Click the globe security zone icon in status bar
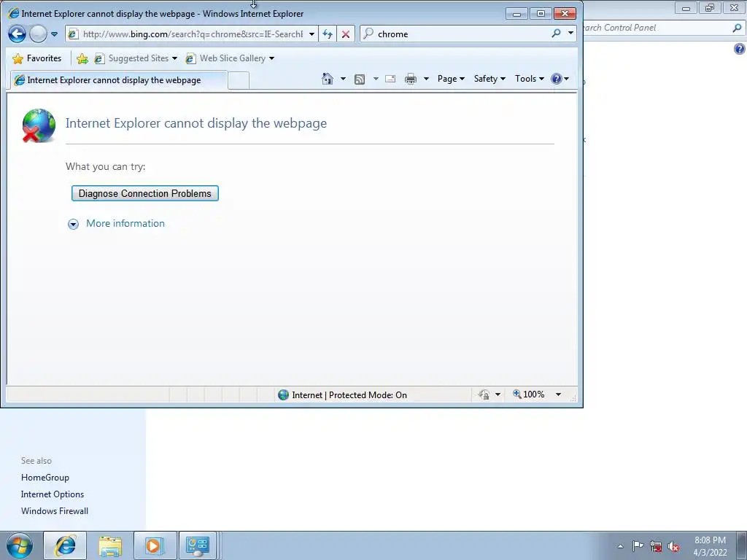Image resolution: width=747 pixels, height=560 pixels. 284,394
